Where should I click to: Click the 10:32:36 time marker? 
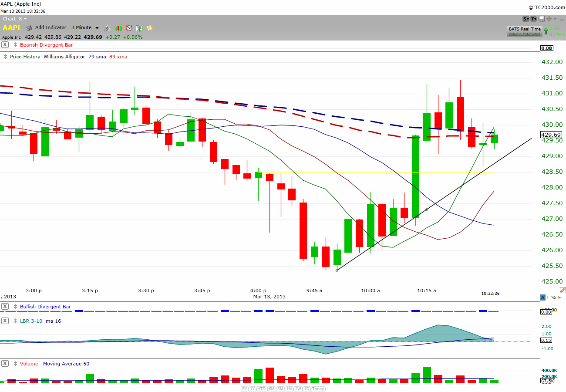[x=490, y=293]
